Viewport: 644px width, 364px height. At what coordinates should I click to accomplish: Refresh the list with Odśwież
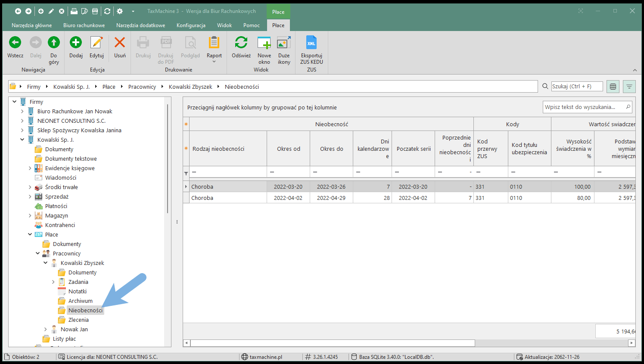tap(241, 43)
